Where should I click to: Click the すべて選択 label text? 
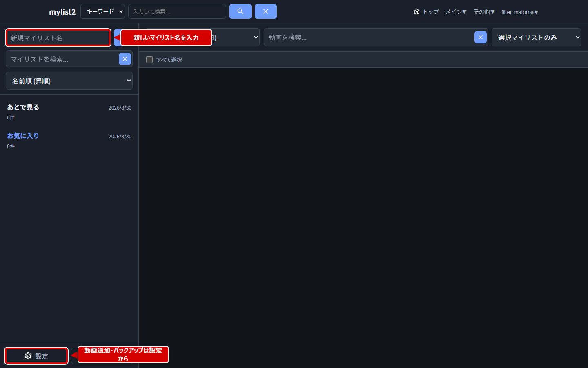tap(169, 60)
